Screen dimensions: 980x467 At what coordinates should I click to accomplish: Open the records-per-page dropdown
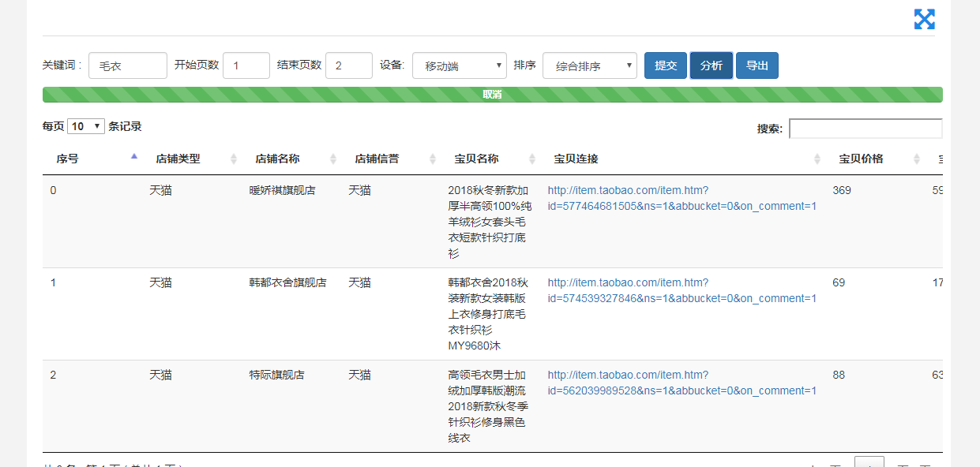[x=86, y=126]
